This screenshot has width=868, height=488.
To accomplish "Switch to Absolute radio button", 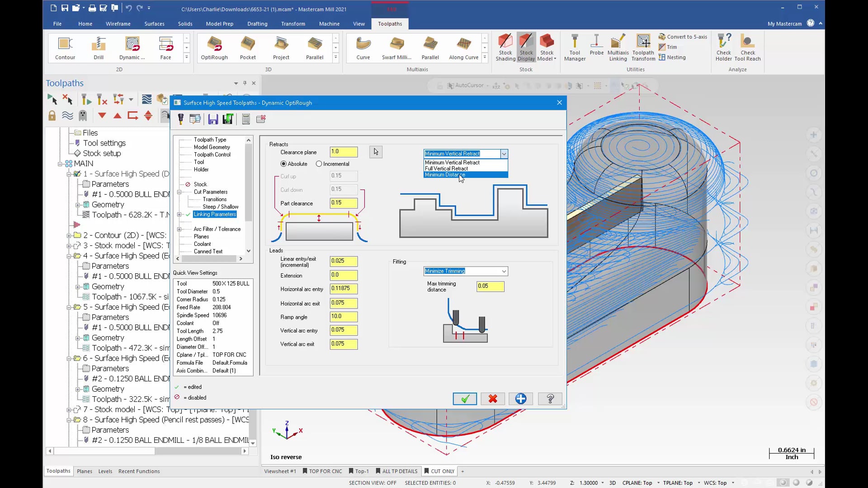I will [x=283, y=163].
